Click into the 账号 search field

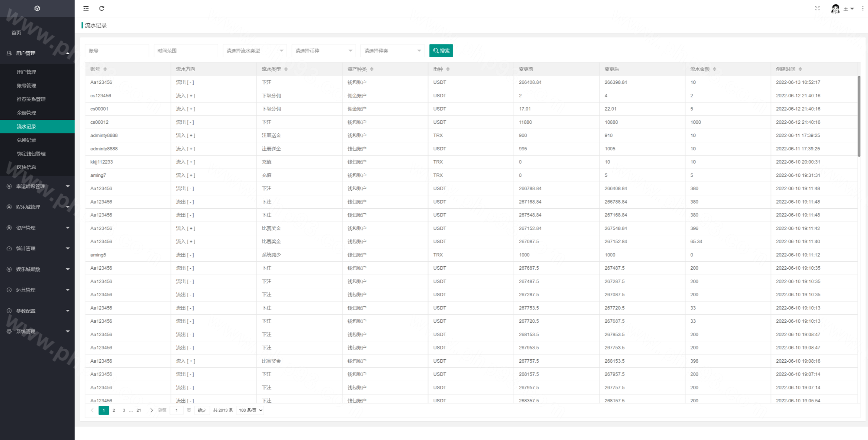tap(117, 51)
